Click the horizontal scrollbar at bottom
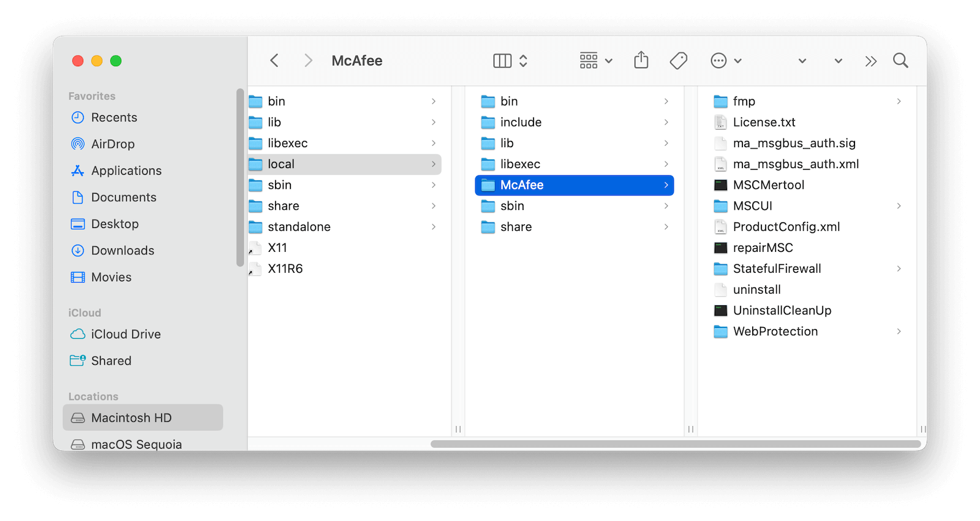Viewport: 980px width, 521px height. (x=676, y=444)
